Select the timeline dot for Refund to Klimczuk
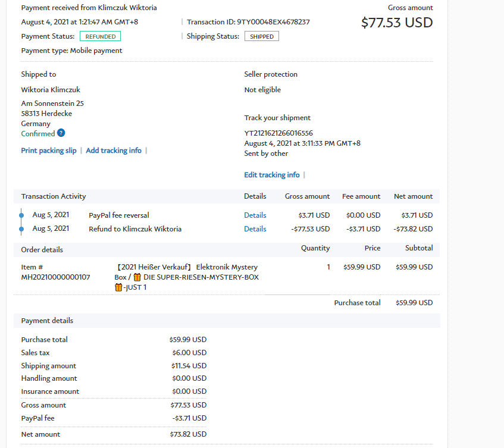Image resolution: width=504 pixels, height=448 pixels. point(21,228)
